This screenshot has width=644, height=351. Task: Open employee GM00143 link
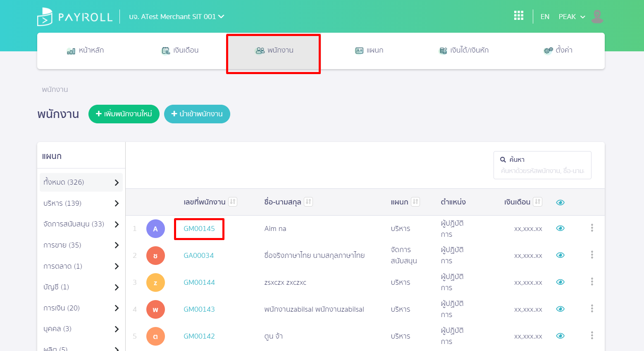pos(199,309)
